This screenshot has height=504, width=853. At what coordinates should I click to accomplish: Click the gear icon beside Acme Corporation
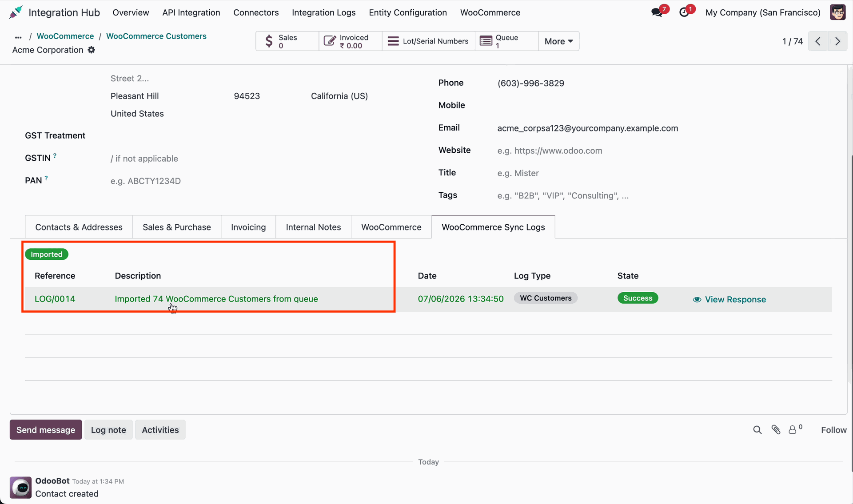click(x=92, y=50)
